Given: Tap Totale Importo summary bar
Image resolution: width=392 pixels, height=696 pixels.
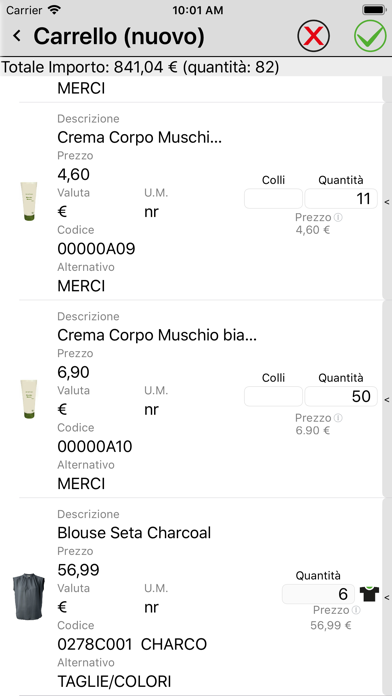Looking at the screenshot, I should 196,67.
